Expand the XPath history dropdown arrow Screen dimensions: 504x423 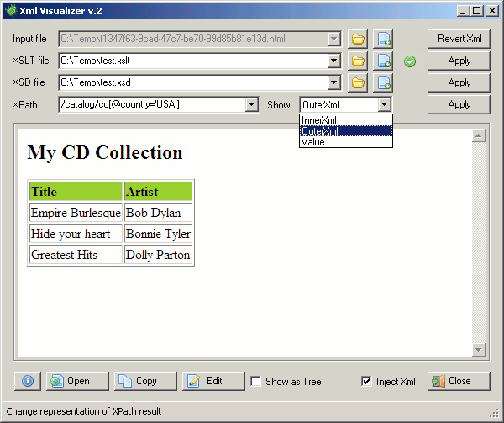pyautogui.click(x=252, y=104)
